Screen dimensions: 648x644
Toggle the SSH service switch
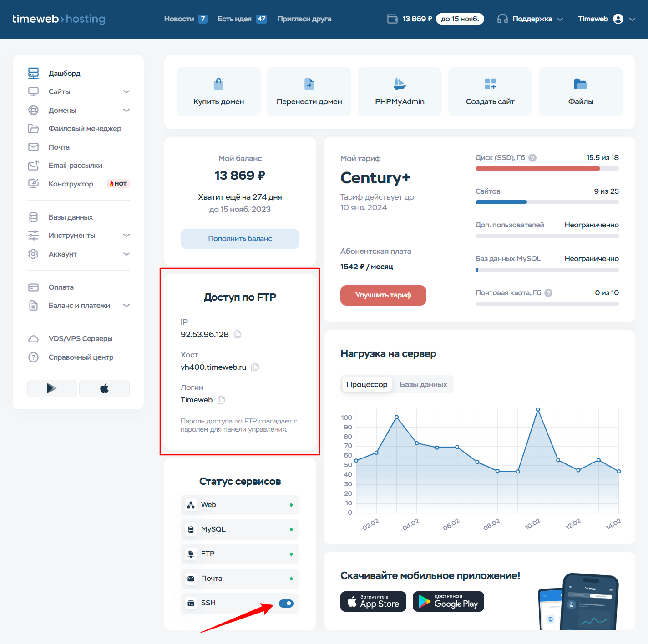tap(286, 604)
